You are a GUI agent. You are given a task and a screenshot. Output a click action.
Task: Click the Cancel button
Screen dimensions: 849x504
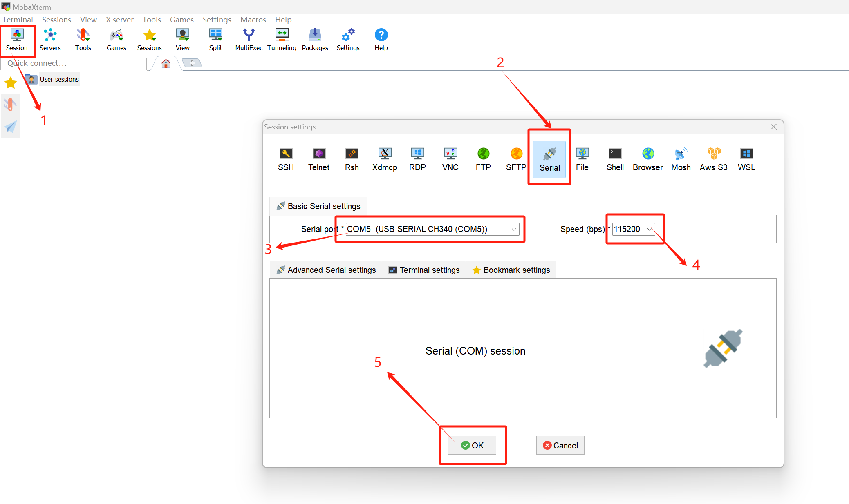[560, 445]
